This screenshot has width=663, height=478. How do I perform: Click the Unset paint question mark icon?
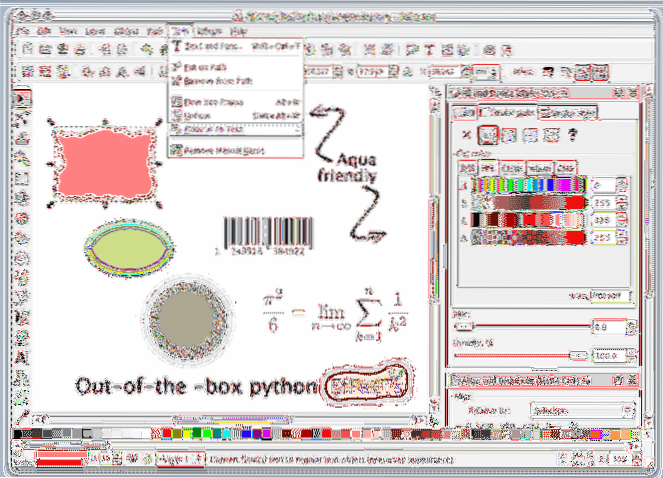point(573,134)
